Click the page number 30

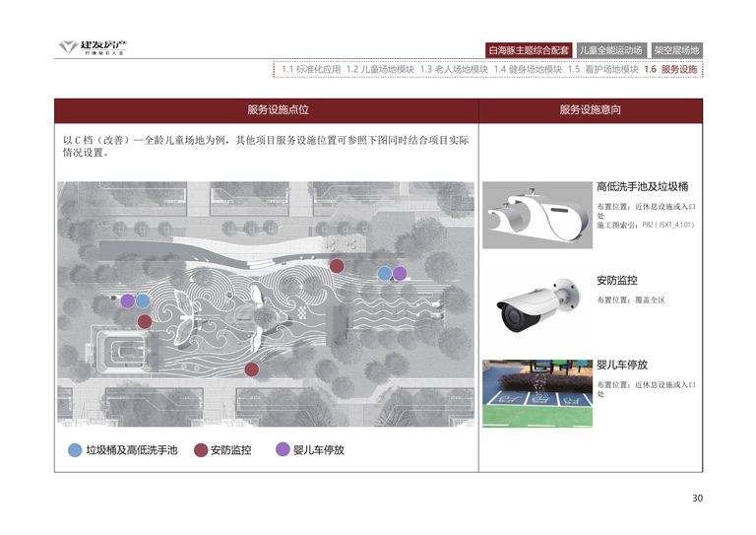pyautogui.click(x=697, y=499)
